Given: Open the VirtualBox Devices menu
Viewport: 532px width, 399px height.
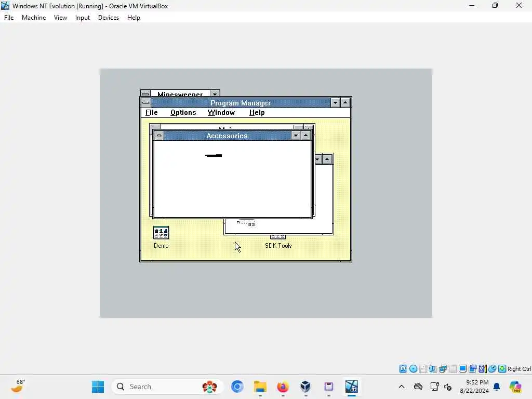Looking at the screenshot, I should 109,18.
